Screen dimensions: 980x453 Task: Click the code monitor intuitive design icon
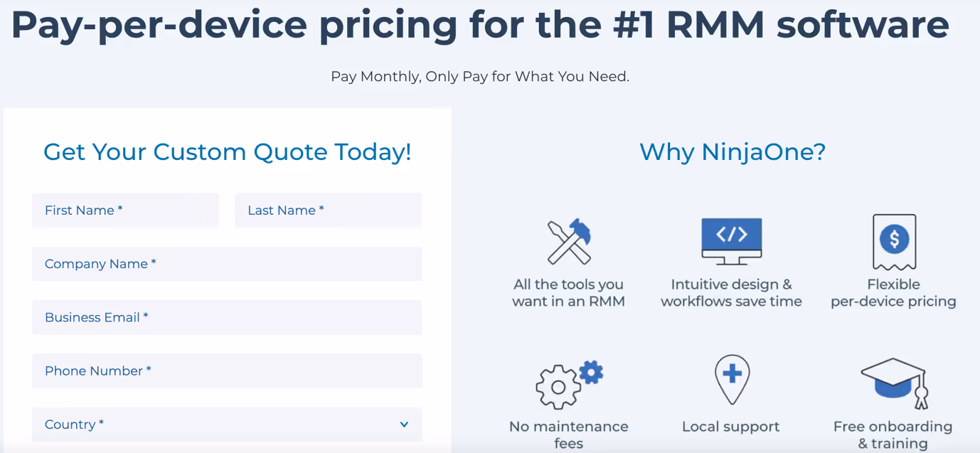731,242
